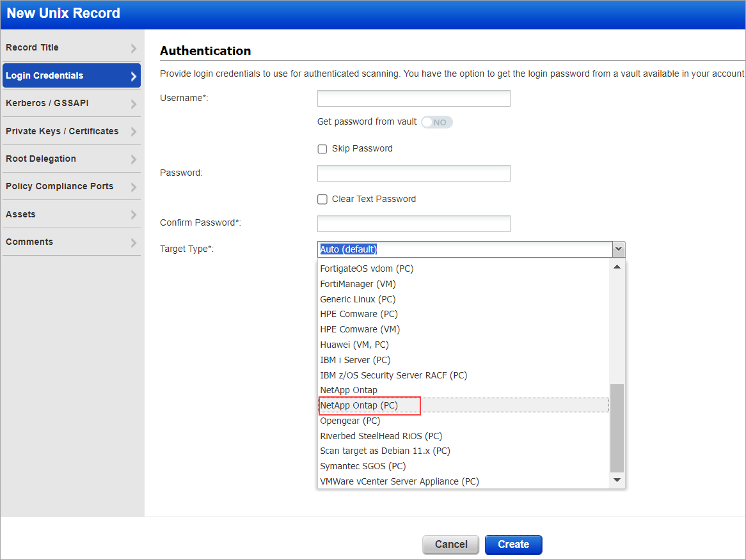Expand the Record Title section chevron
746x560 pixels.
(133, 47)
